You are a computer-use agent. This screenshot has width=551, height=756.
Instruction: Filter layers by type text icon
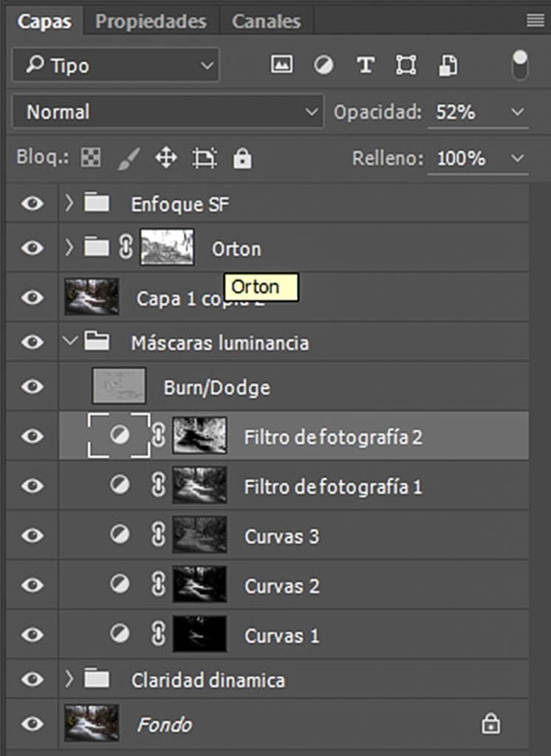click(x=365, y=65)
